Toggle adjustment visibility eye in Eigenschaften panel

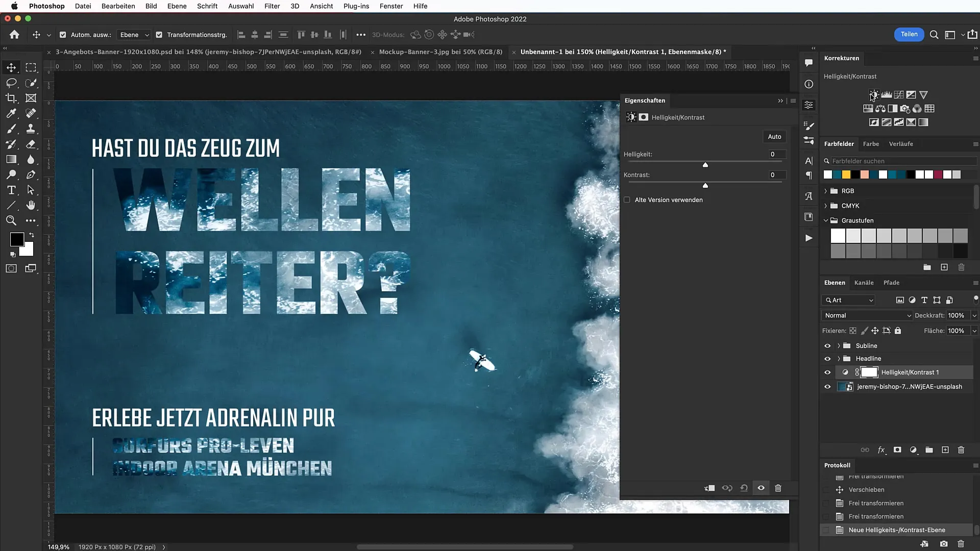(761, 488)
